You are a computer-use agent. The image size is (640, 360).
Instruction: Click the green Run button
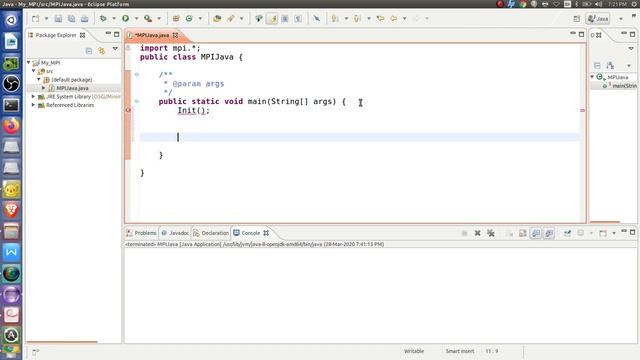tap(126, 19)
